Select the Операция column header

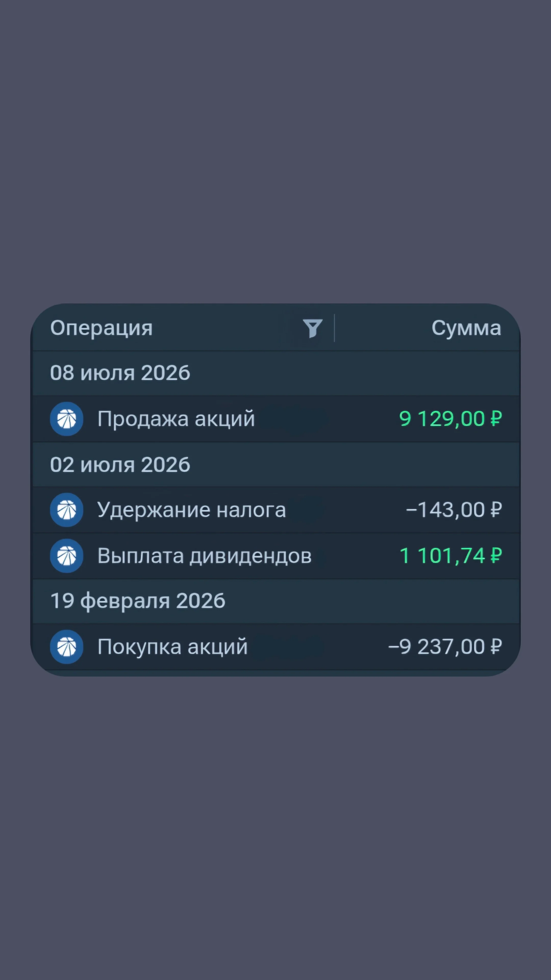(101, 328)
